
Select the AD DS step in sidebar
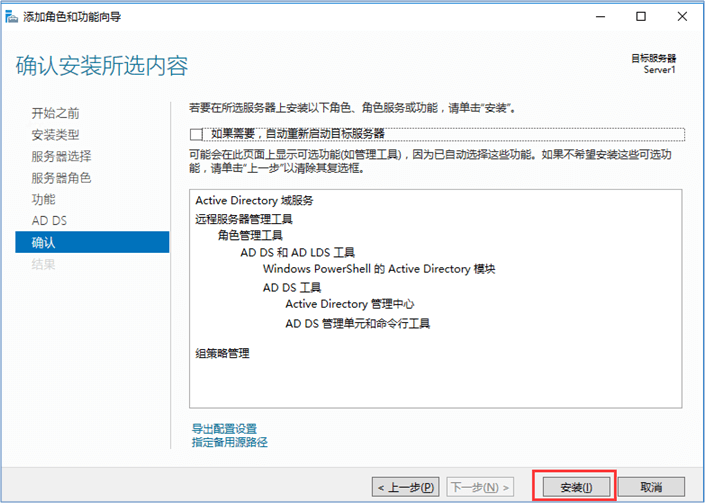(49, 221)
